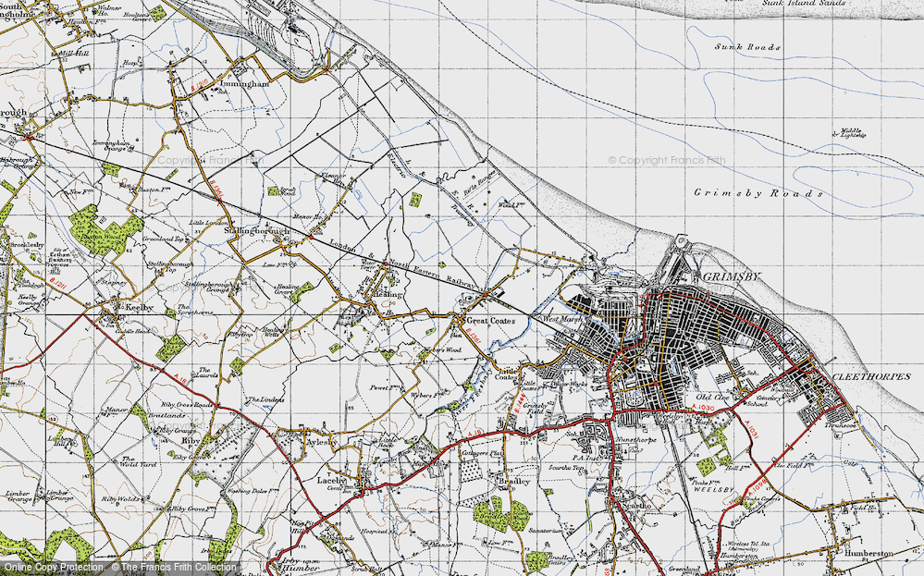Image resolution: width=924 pixels, height=576 pixels.
Task: Select the 'Little London' label
Action: tap(208, 223)
